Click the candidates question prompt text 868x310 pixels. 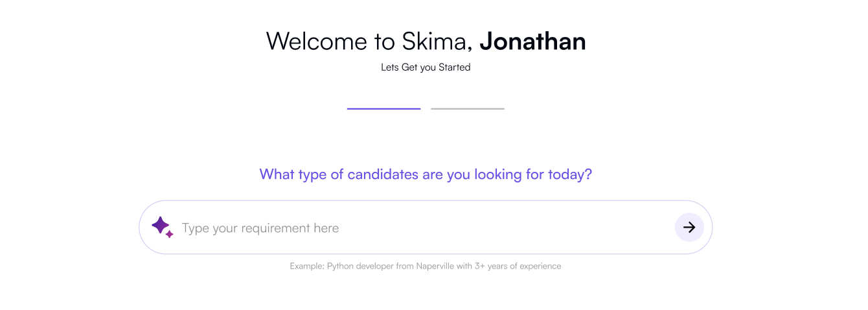click(426, 174)
